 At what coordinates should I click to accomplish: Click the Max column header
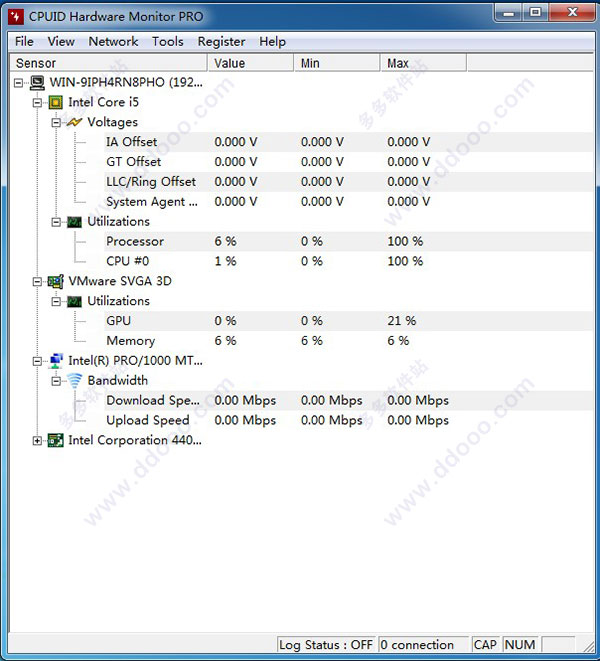click(424, 63)
